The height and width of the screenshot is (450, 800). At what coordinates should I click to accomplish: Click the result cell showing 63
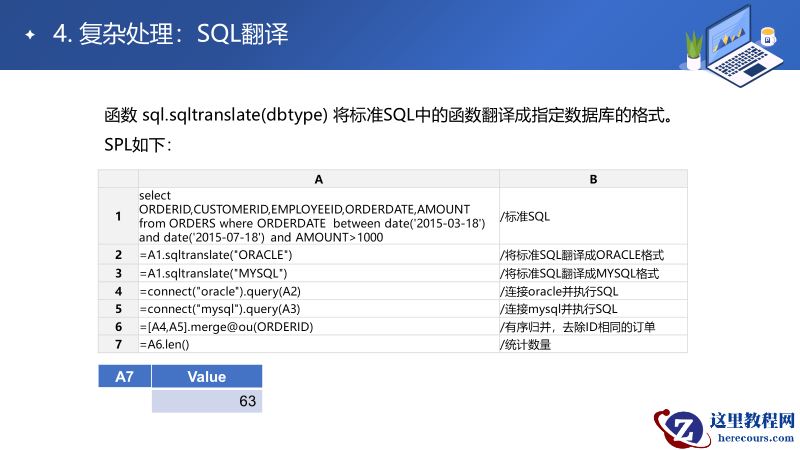click(x=207, y=401)
